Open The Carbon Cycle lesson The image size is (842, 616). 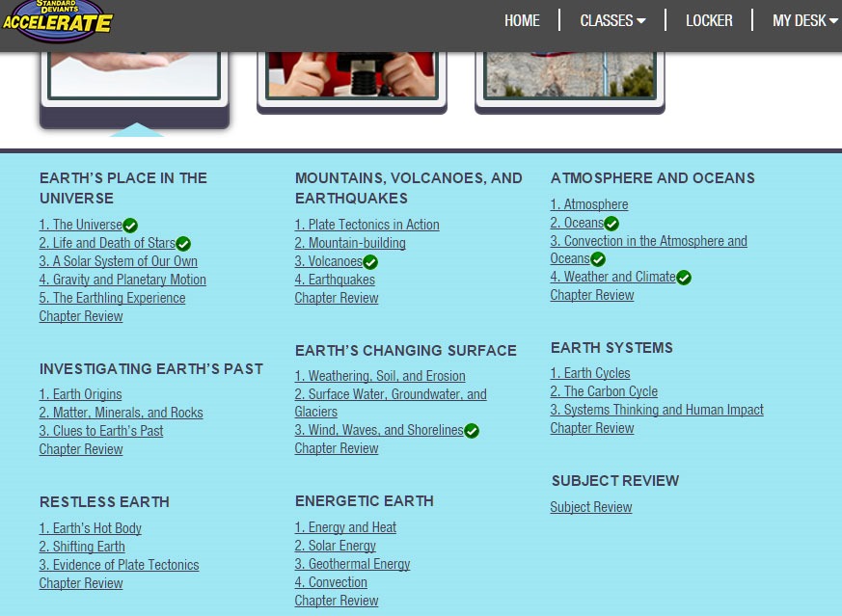pos(604,391)
